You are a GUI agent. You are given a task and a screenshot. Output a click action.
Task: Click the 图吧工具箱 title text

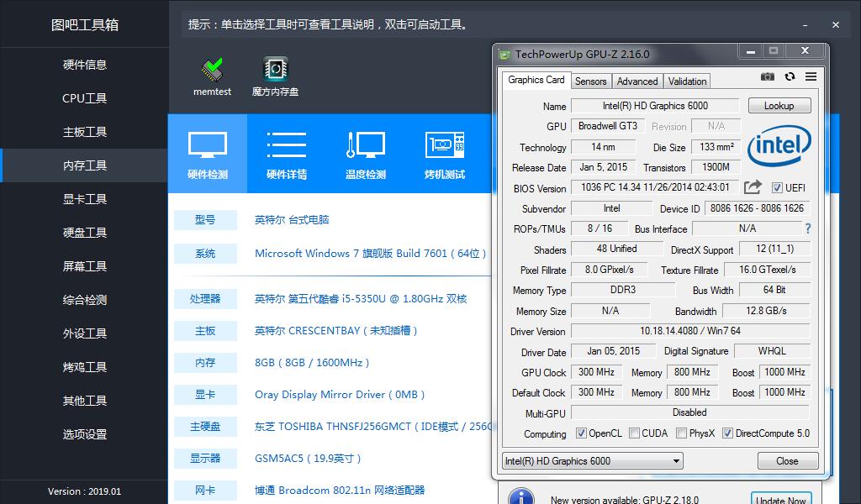(85, 24)
